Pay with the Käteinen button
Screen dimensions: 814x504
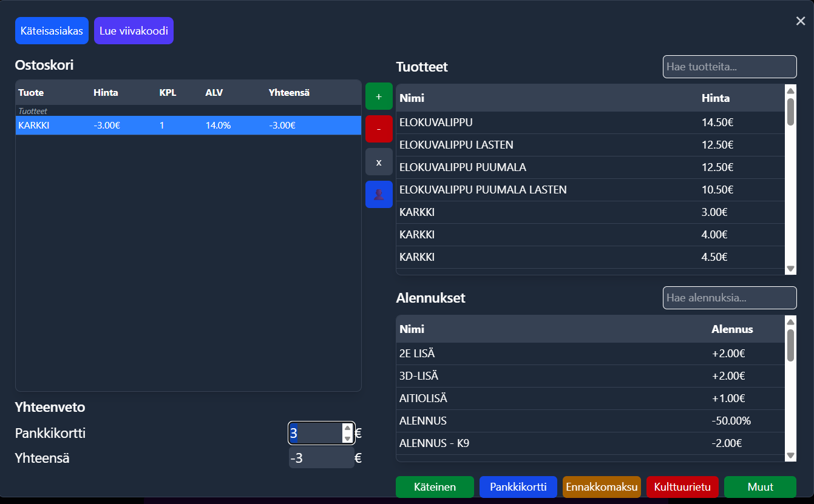tap(435, 487)
